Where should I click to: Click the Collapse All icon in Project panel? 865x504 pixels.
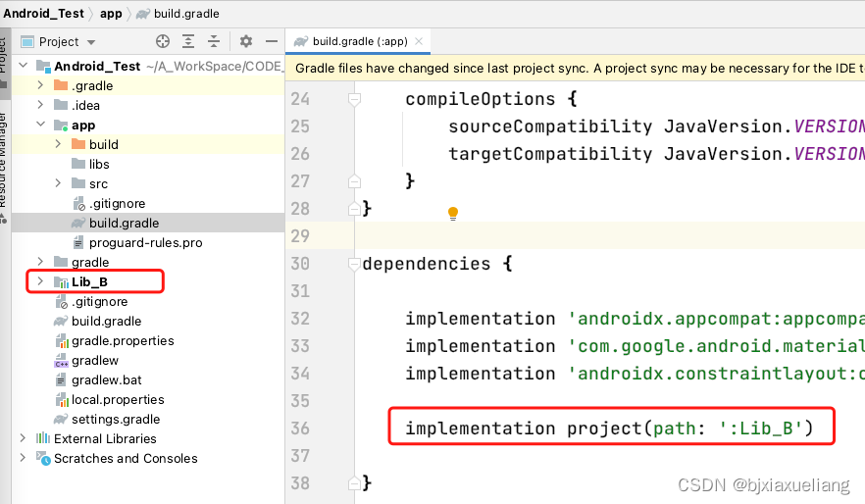214,41
